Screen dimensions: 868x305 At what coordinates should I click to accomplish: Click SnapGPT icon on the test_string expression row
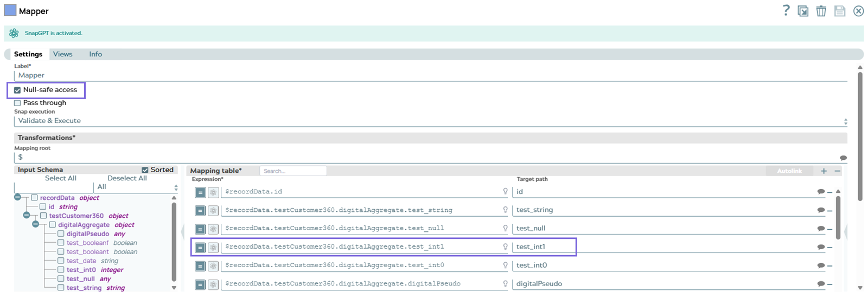point(213,211)
